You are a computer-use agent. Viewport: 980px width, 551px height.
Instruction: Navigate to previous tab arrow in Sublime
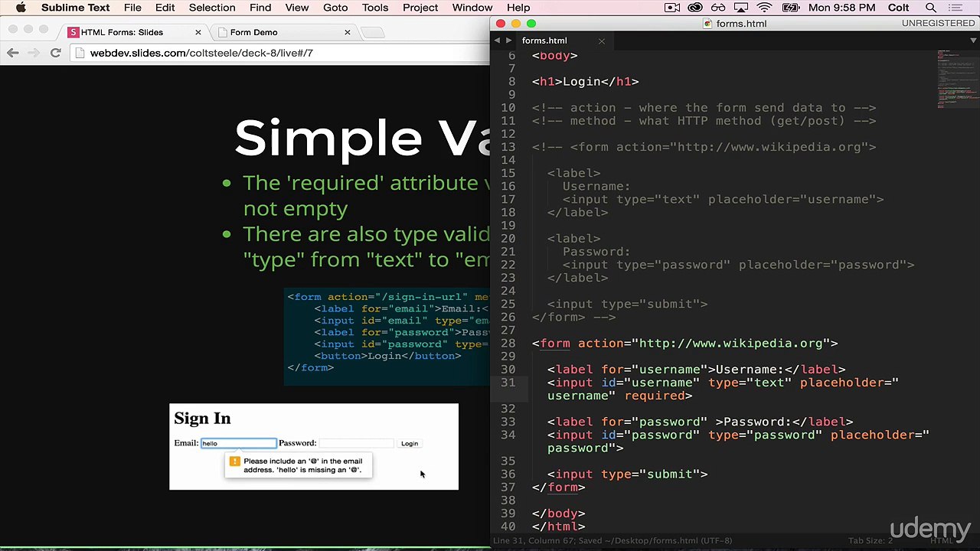pos(497,41)
